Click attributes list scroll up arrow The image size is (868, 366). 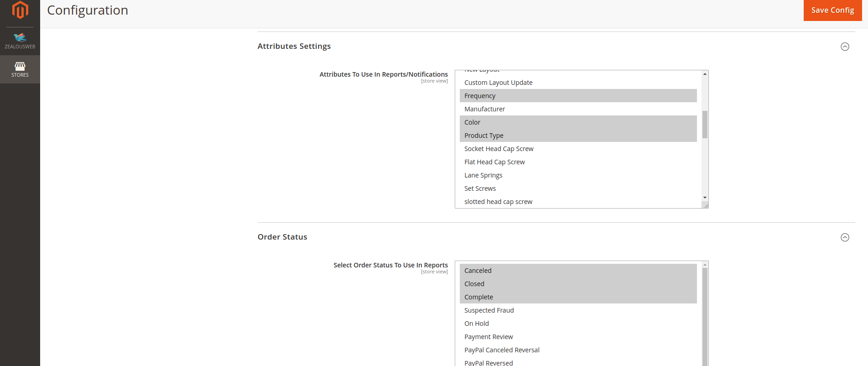[x=705, y=74]
